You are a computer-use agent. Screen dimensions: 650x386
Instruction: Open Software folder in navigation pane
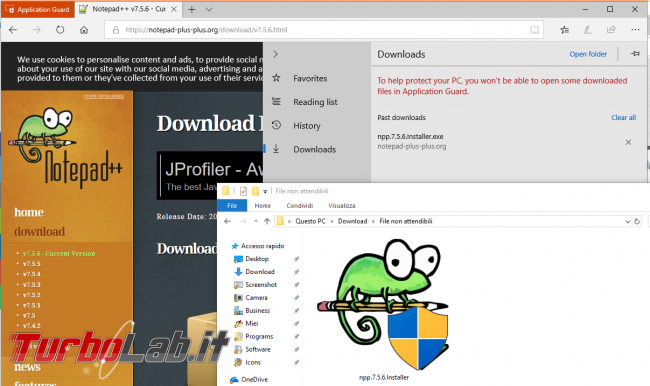pyautogui.click(x=252, y=349)
